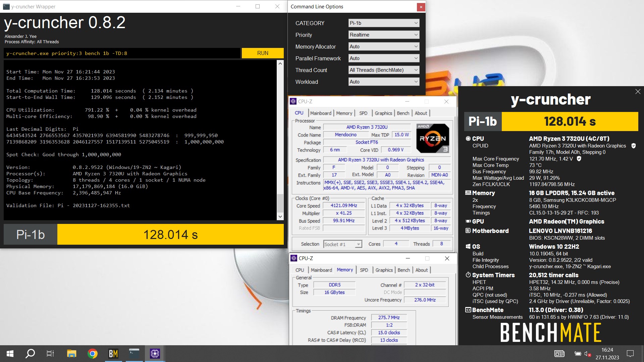644x362 pixels.
Task: Click System Timers clock icon
Action: tap(468, 275)
